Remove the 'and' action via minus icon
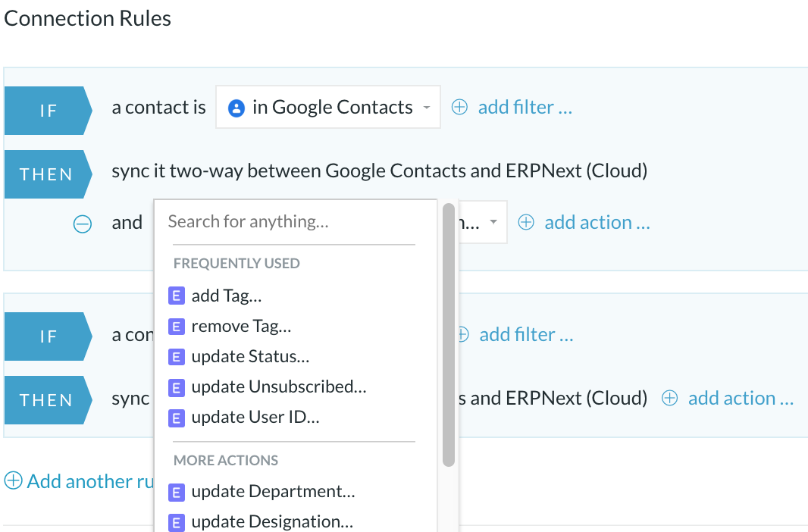Screen dimensions: 808x532 (x=83, y=224)
